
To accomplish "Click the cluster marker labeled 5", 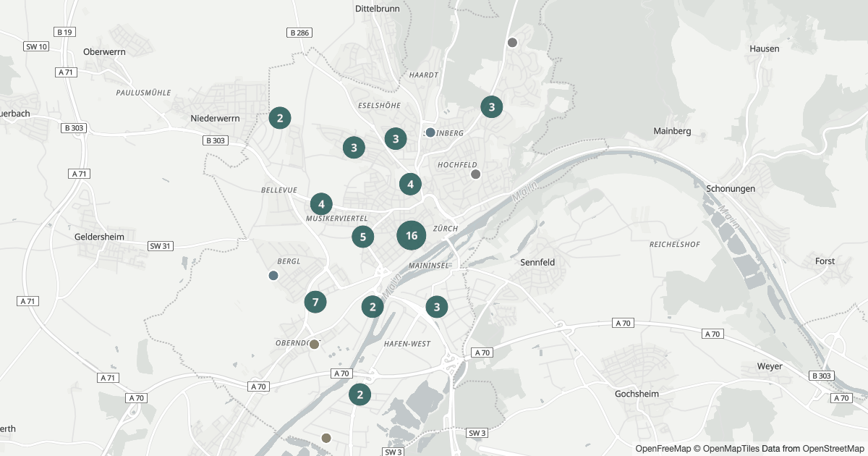I will 363,236.
